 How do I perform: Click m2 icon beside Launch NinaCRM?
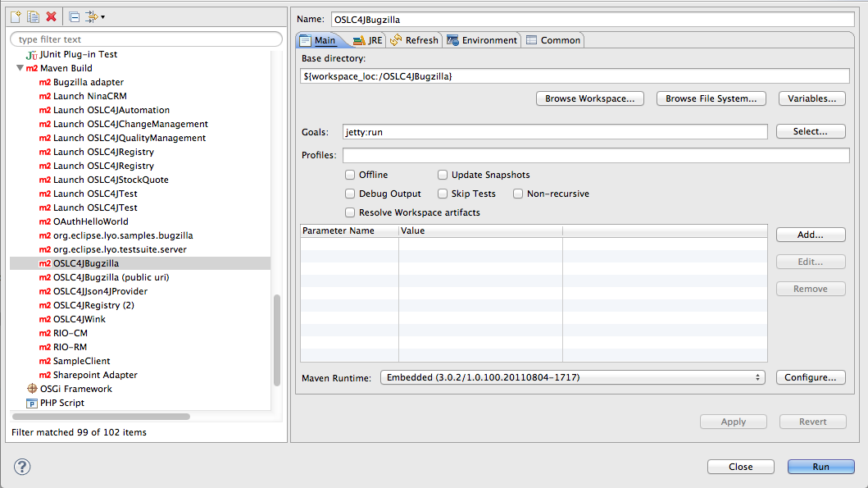click(x=45, y=97)
